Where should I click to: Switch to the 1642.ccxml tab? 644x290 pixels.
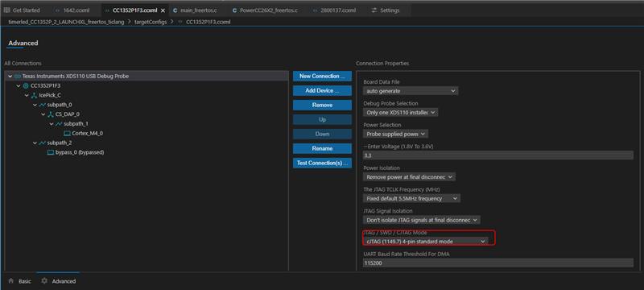pos(73,10)
